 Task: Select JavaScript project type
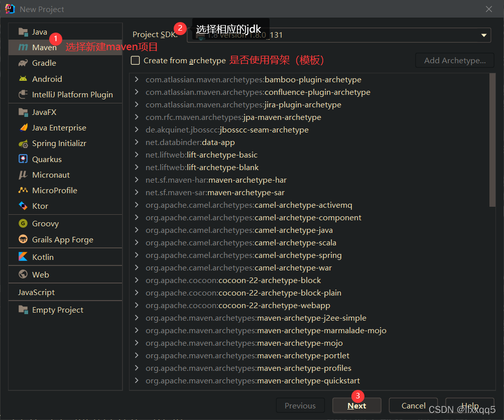click(36, 293)
